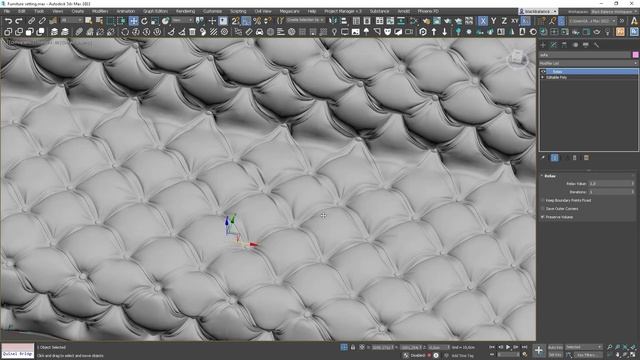Click the Redo arrow icon

click(19, 21)
